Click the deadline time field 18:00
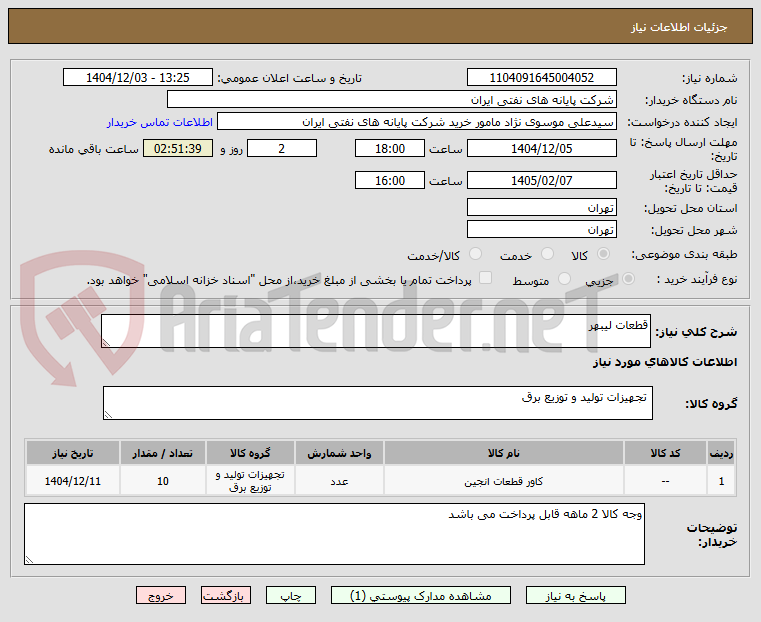The image size is (761, 622). tap(390, 148)
